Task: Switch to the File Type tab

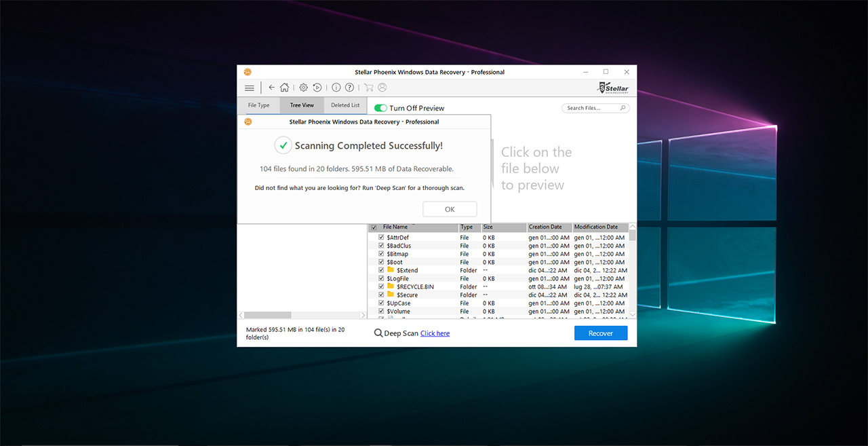Action: click(258, 105)
